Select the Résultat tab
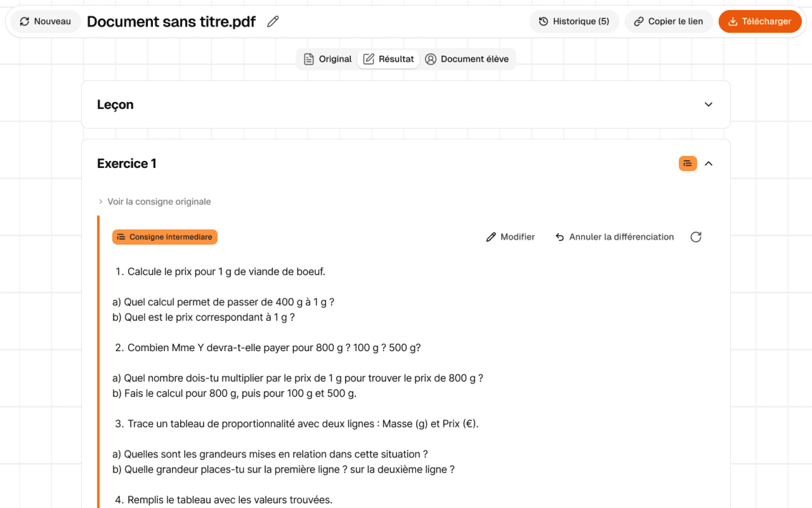Image resolution: width=812 pixels, height=508 pixels. coord(388,59)
